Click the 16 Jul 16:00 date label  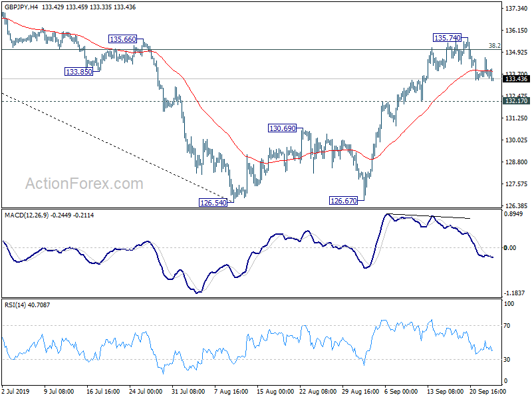103,391
